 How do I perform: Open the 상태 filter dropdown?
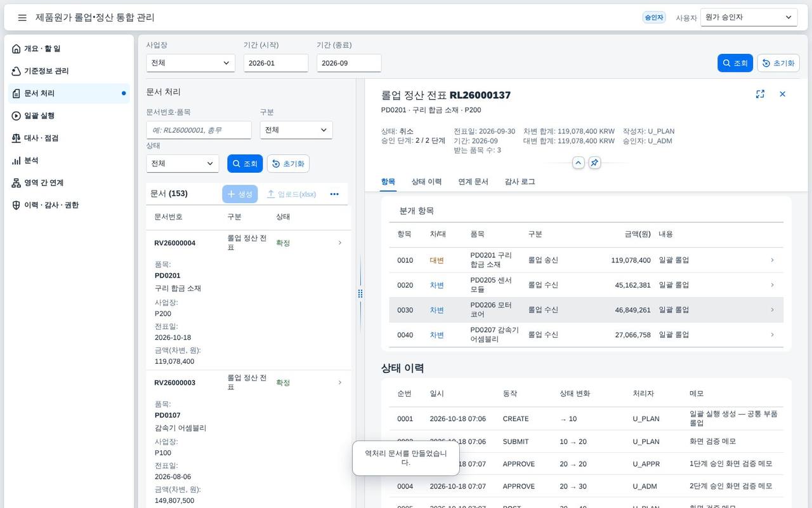click(183, 163)
